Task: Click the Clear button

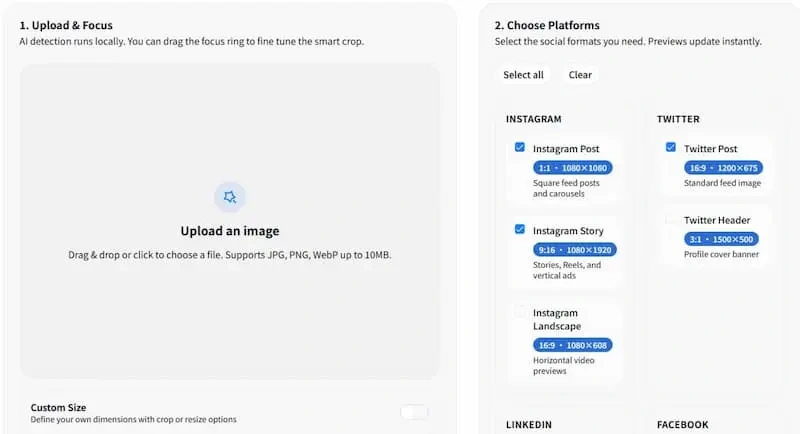Action: coord(580,75)
